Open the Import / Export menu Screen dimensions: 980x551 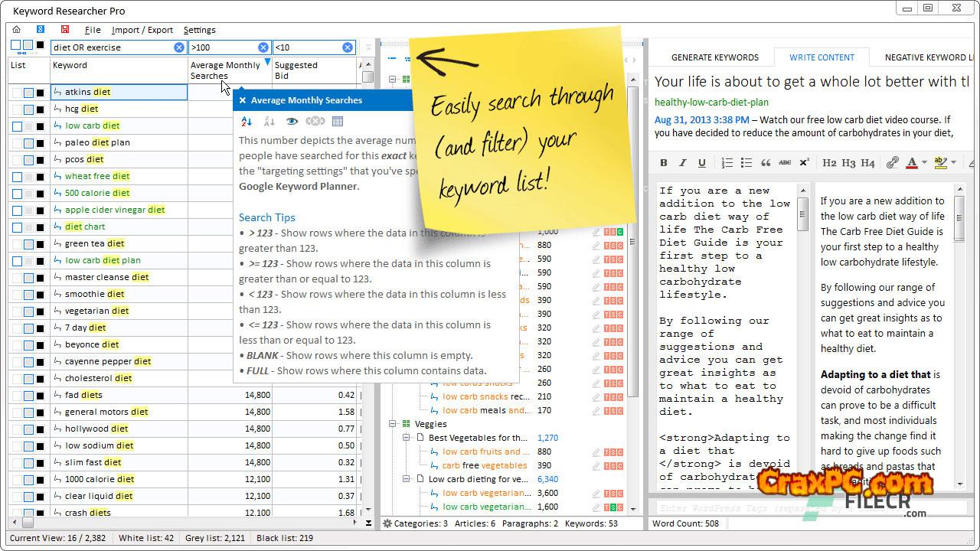pyautogui.click(x=142, y=30)
